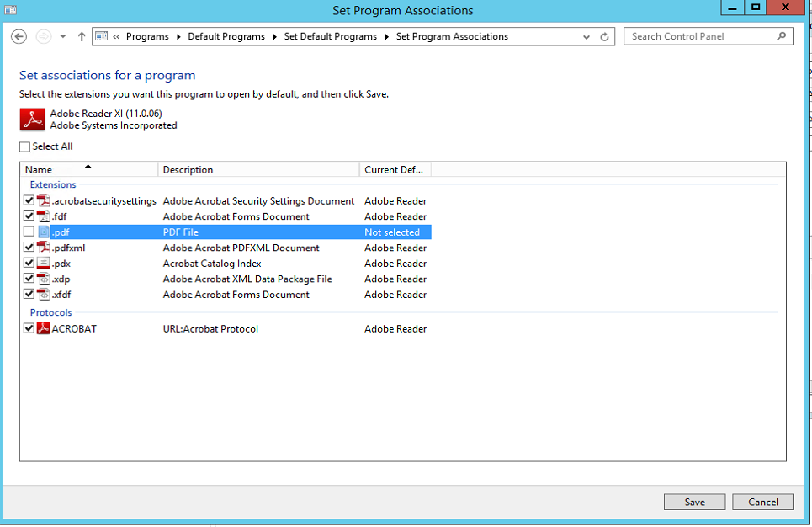The height and width of the screenshot is (527, 812).
Task: Sort by the Description column header
Action: tap(258, 169)
